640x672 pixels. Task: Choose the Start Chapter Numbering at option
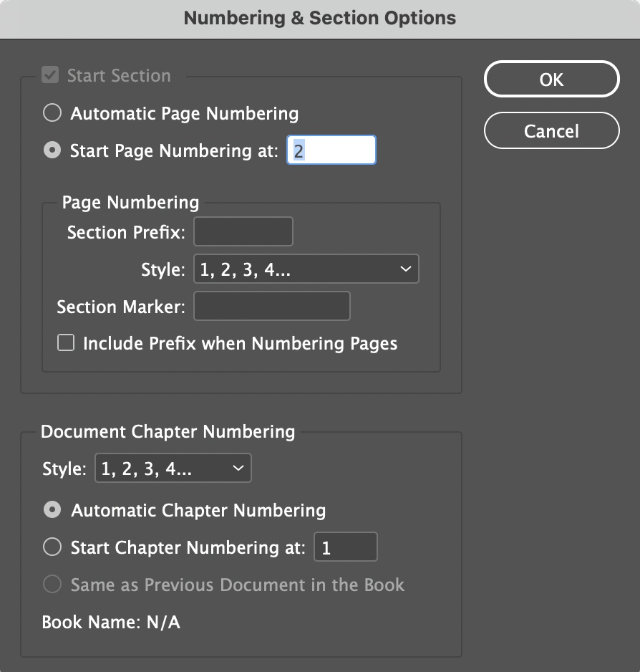coord(52,548)
